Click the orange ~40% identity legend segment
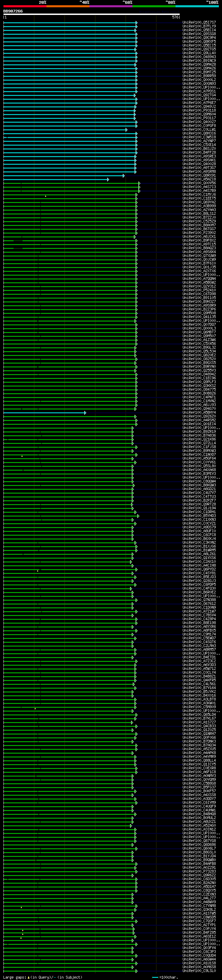 [x=68, y=6]
